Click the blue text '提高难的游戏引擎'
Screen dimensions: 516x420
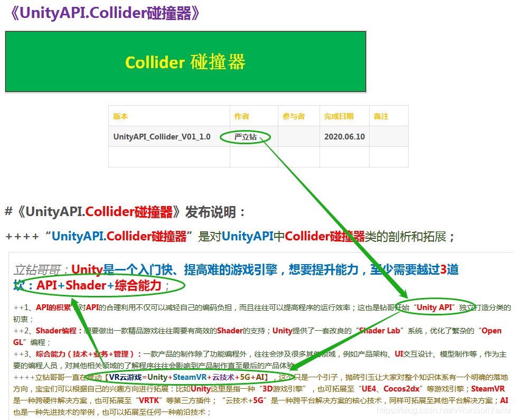231,269
